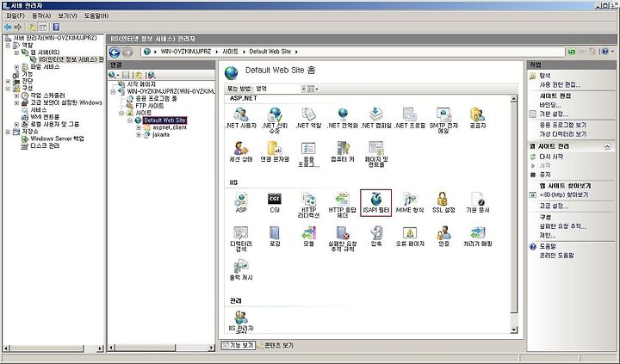Switch to the 콘텐츠 보기 (Content View) tab
620x364 pixels.
[276, 345]
